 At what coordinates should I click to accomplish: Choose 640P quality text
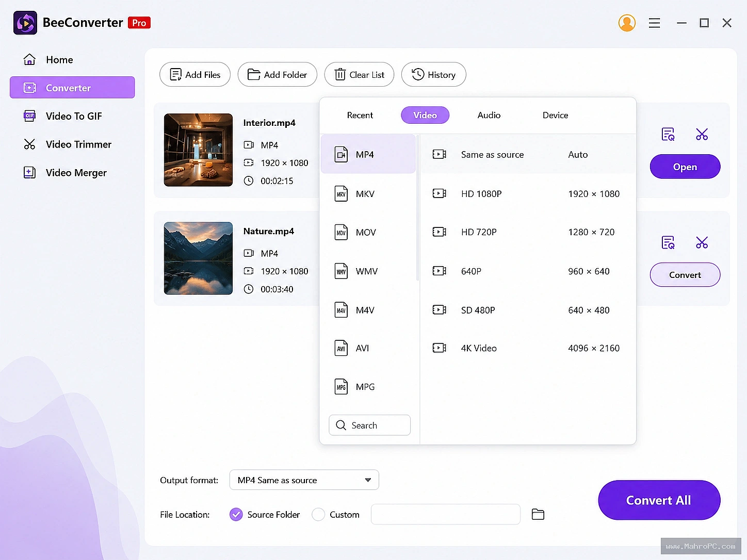471,271
